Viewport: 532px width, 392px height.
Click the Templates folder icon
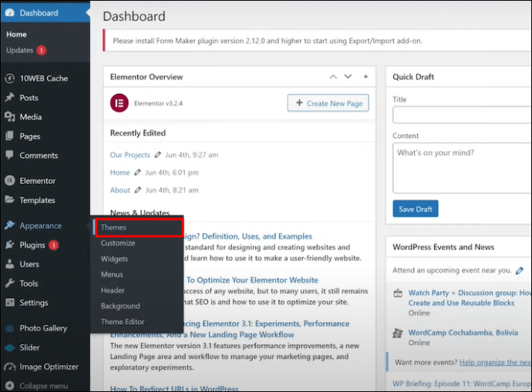point(10,200)
